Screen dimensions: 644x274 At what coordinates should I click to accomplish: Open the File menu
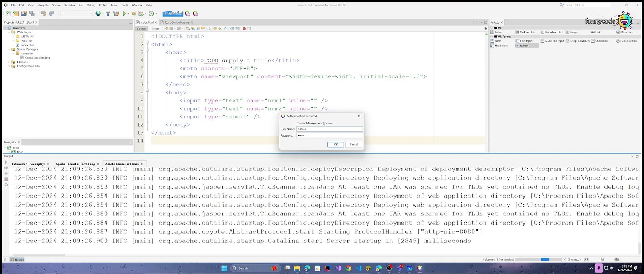click(x=13, y=5)
